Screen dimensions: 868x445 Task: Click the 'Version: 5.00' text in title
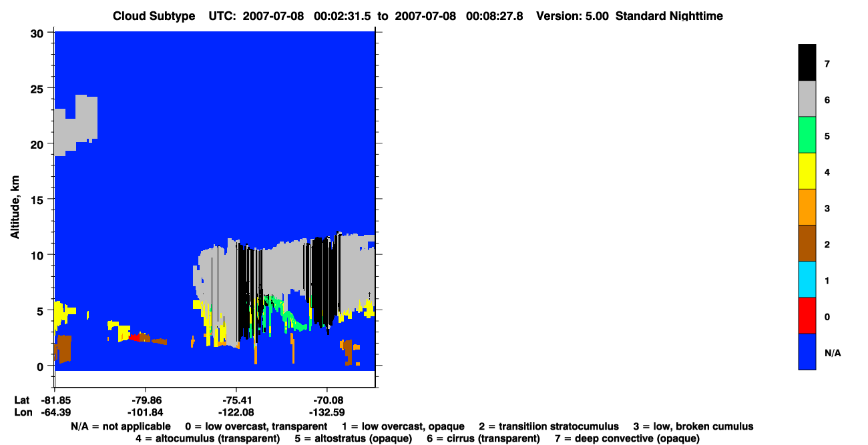[x=572, y=15]
